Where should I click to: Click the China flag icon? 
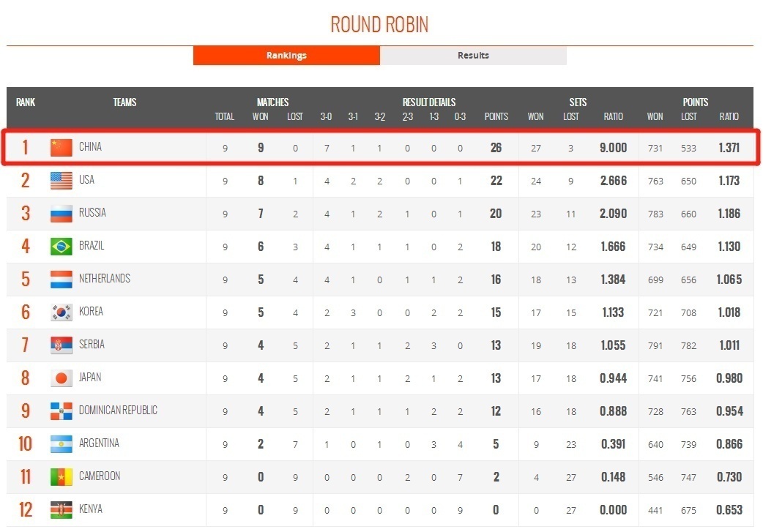(x=62, y=148)
